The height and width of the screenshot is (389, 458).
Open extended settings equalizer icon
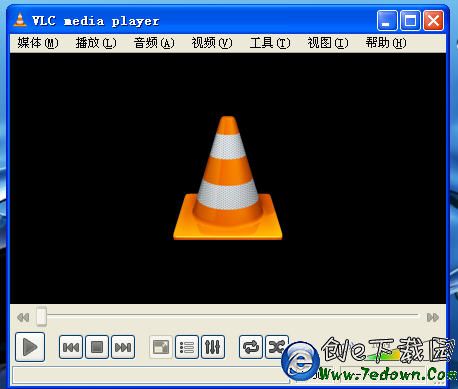(x=213, y=347)
